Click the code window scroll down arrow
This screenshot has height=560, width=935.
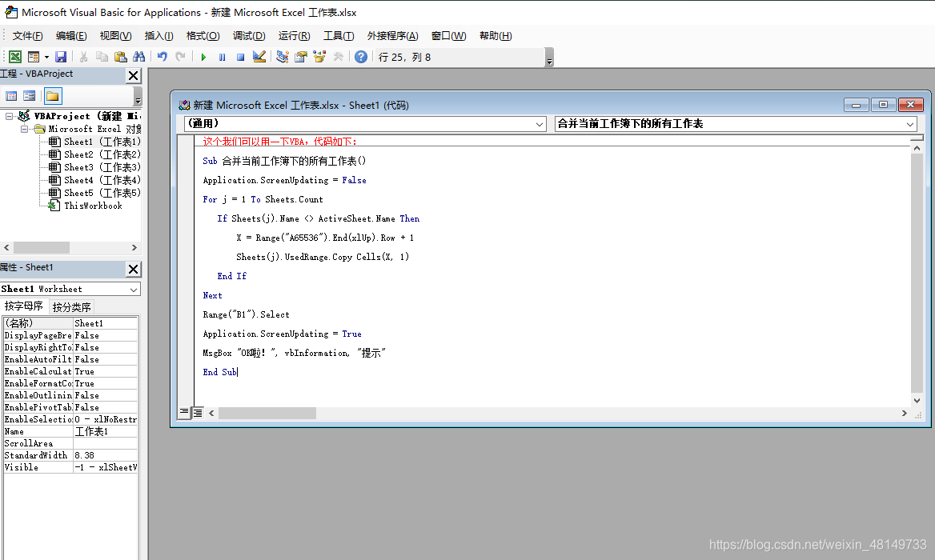pyautogui.click(x=917, y=400)
